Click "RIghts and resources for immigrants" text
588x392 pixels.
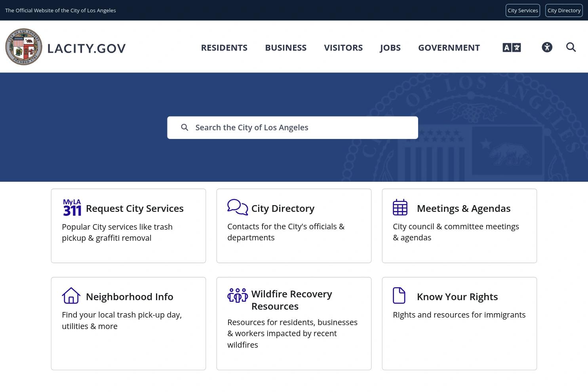point(459,315)
